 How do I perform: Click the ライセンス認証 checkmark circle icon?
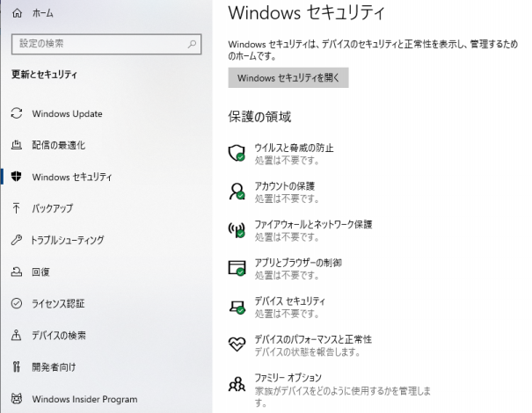point(17,303)
